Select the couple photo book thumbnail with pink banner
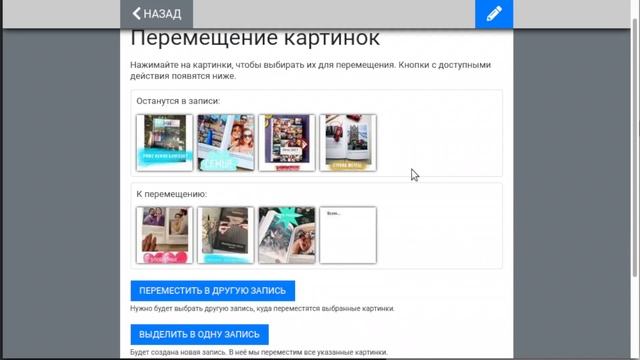 click(x=164, y=235)
